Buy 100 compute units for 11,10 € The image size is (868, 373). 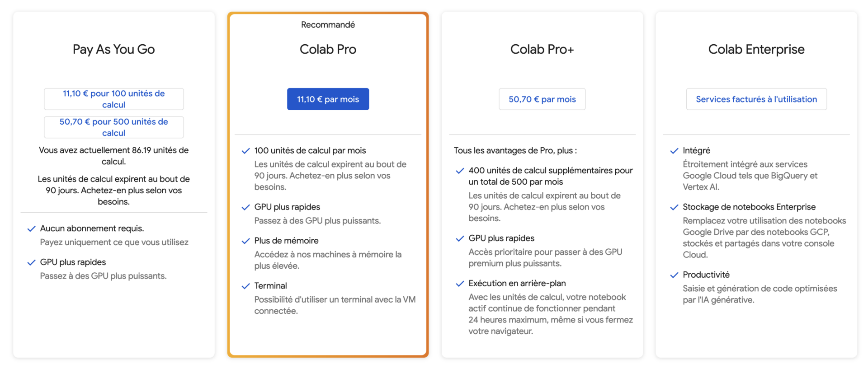(x=113, y=99)
